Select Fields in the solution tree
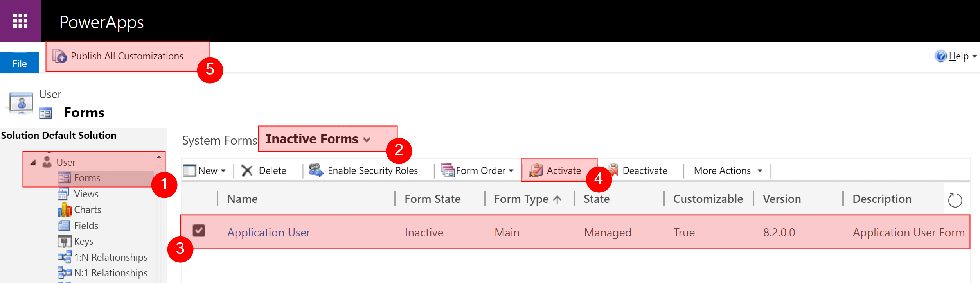This screenshot has height=283, width=980. (86, 226)
